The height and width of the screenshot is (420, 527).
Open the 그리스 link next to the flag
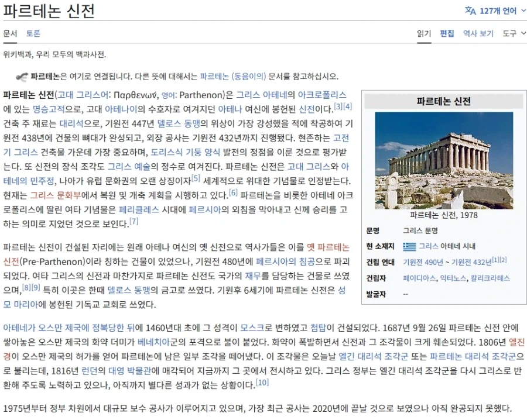(x=428, y=246)
